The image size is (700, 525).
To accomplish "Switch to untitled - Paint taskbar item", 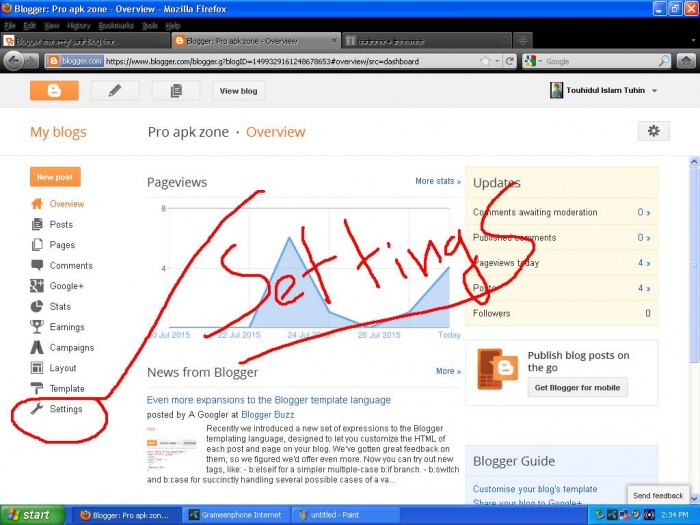I will click(344, 515).
